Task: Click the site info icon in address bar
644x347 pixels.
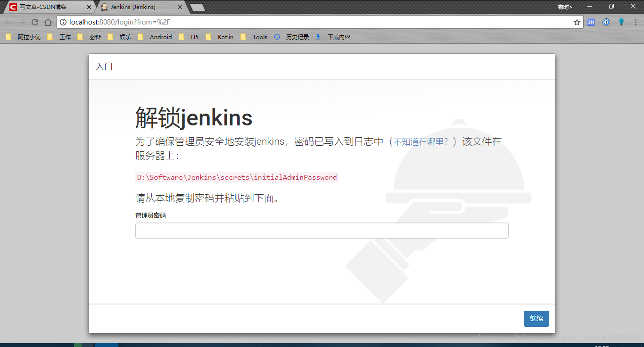Action: 63,22
